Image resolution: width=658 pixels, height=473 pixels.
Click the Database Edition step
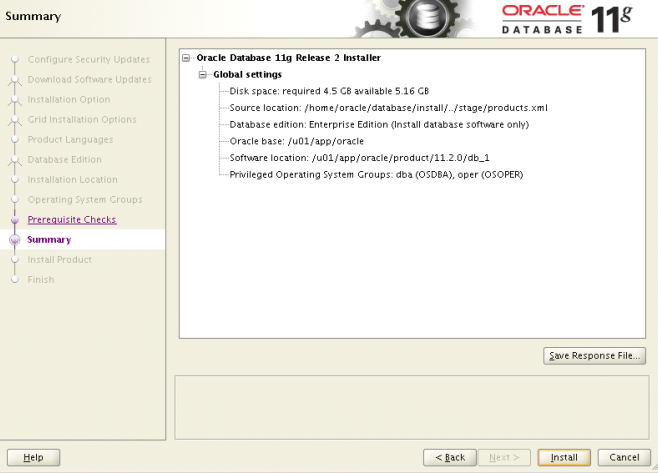click(65, 159)
